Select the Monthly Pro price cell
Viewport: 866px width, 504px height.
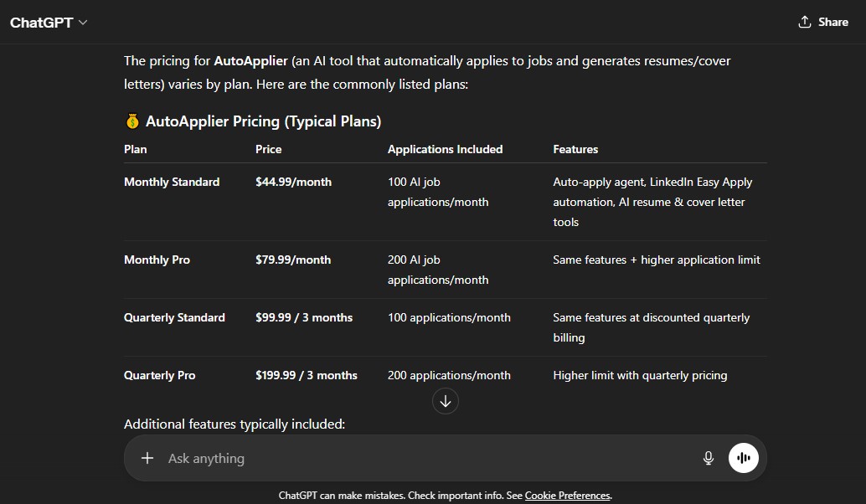[x=292, y=260]
